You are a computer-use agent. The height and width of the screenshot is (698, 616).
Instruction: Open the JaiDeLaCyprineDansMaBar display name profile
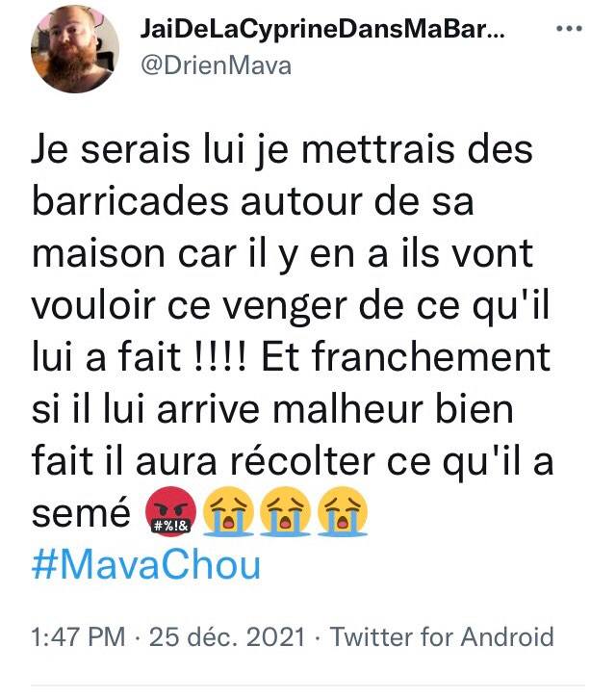click(323, 30)
